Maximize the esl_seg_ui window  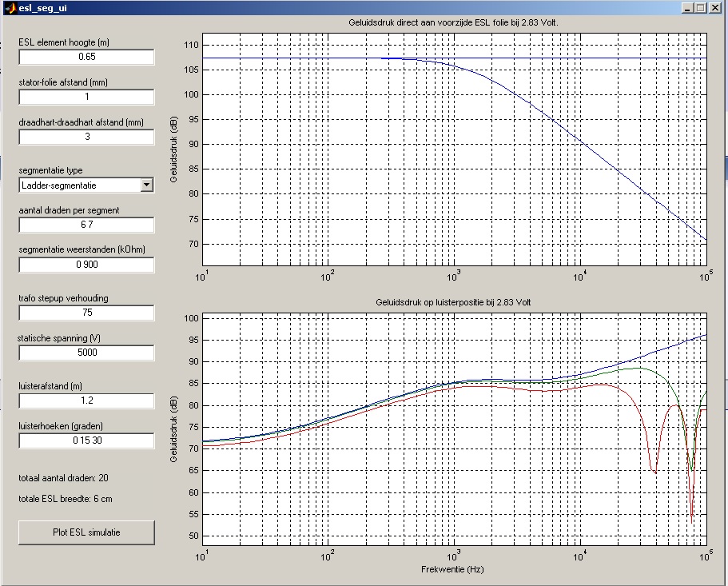click(x=700, y=8)
